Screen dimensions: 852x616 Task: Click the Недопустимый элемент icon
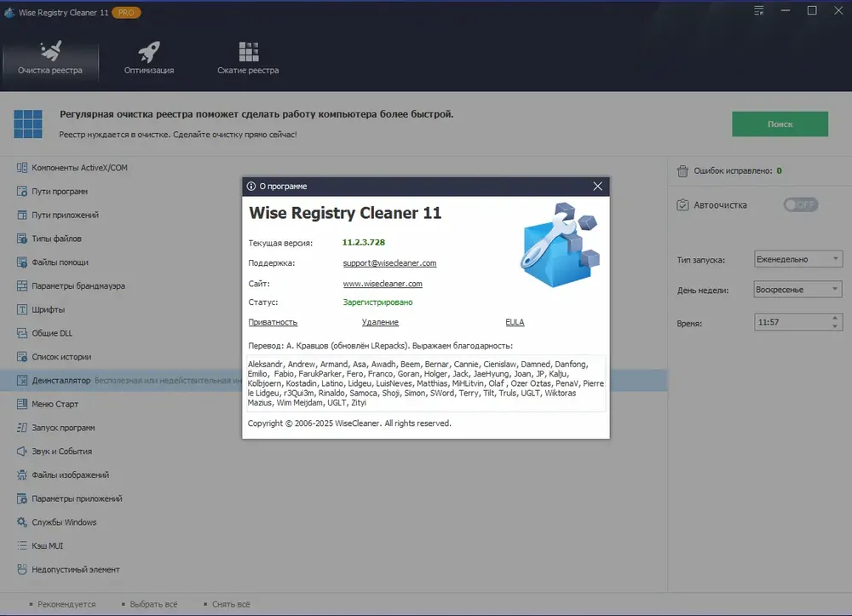click(x=22, y=569)
